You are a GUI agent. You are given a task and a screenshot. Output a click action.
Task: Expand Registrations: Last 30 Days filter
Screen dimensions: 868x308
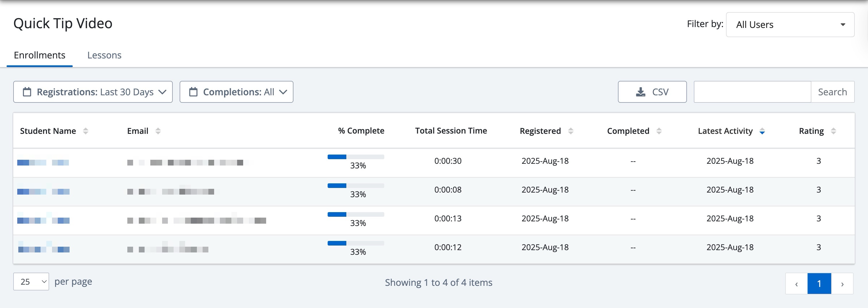pos(93,92)
